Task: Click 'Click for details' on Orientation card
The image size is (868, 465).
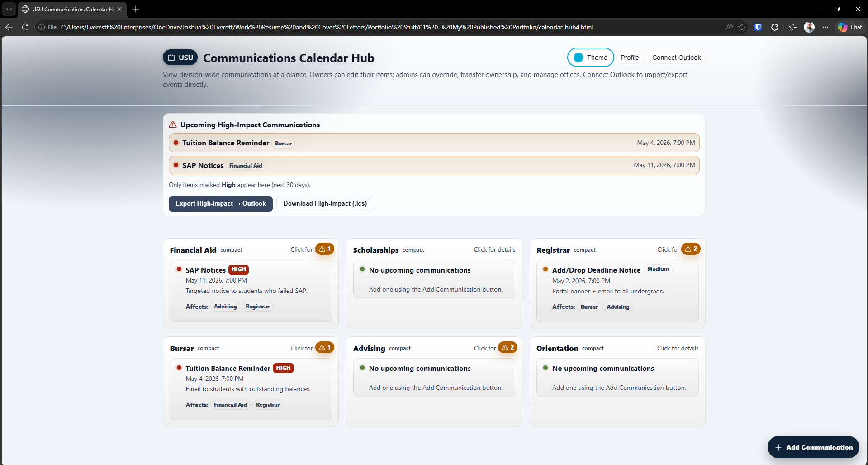Action: click(678, 348)
